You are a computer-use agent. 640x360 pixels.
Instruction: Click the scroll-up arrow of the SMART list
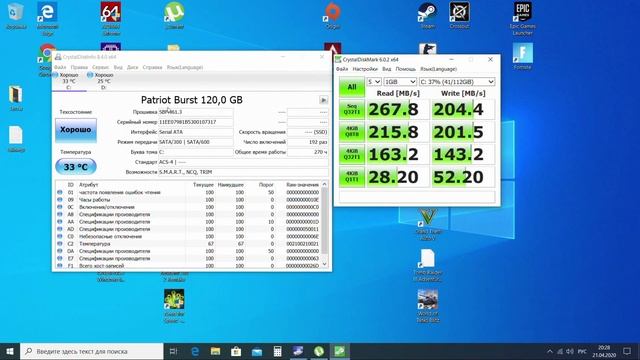[x=324, y=184]
